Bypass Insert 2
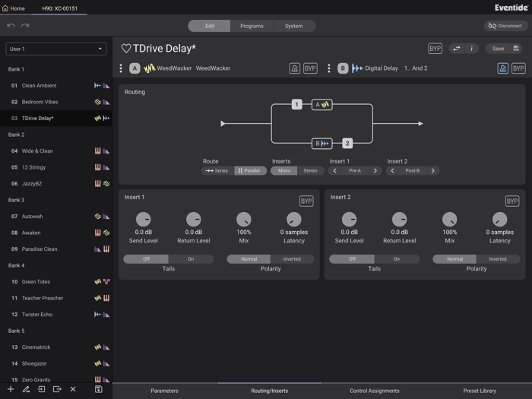 512,201
